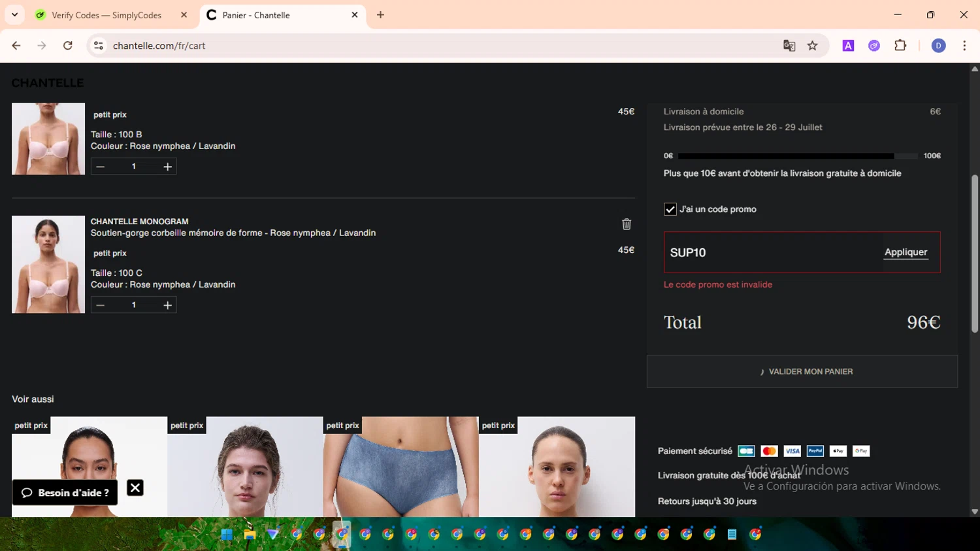Viewport: 980px width, 551px height.
Task: Click the address bar URL chantelle.com/fr/cart
Action: tap(159, 46)
